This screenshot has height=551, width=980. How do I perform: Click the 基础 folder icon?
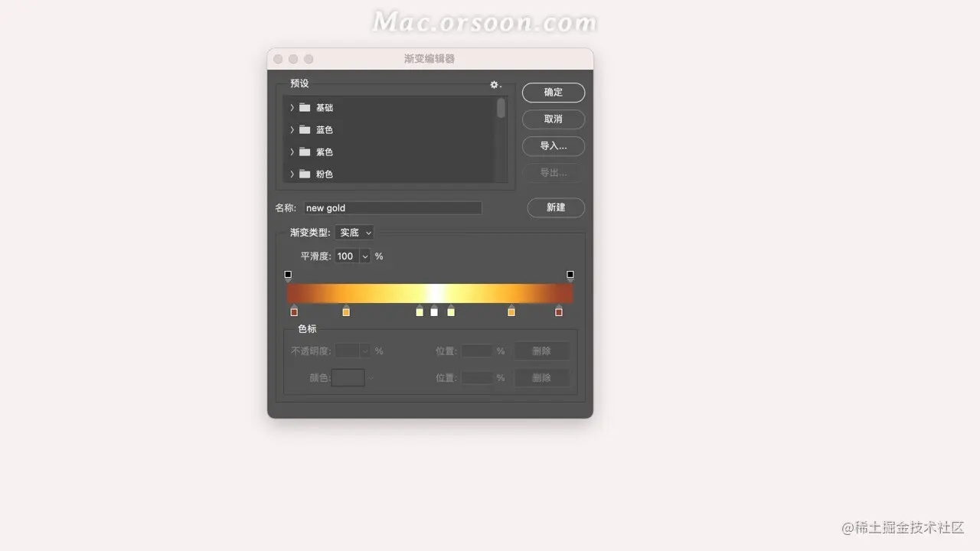(x=305, y=107)
